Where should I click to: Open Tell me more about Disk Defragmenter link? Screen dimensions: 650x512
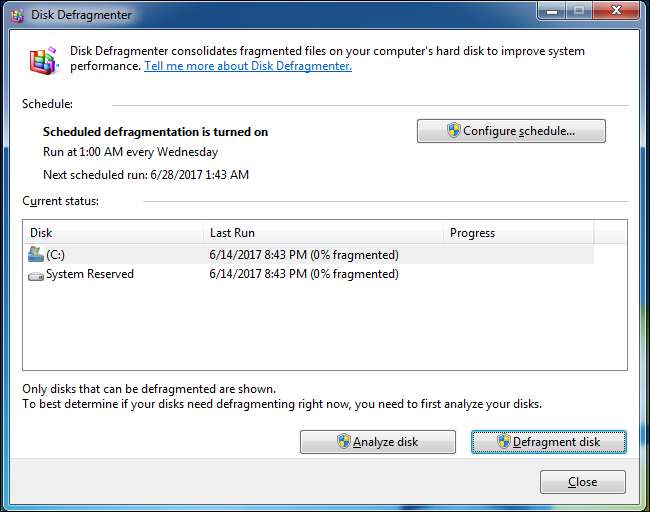248,66
